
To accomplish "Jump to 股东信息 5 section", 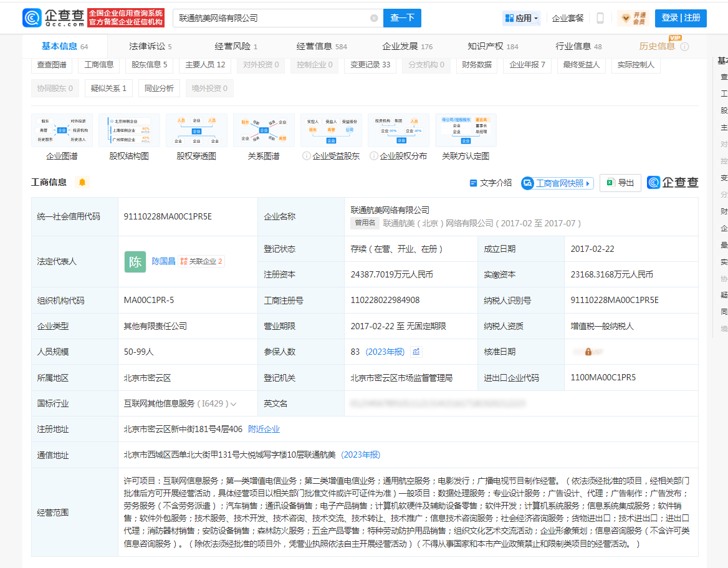I will [x=150, y=65].
